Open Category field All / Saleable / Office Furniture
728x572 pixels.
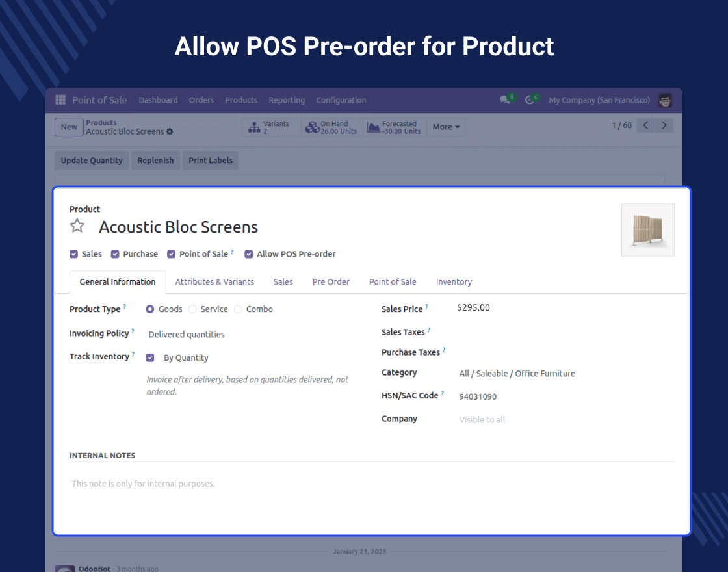coord(517,374)
